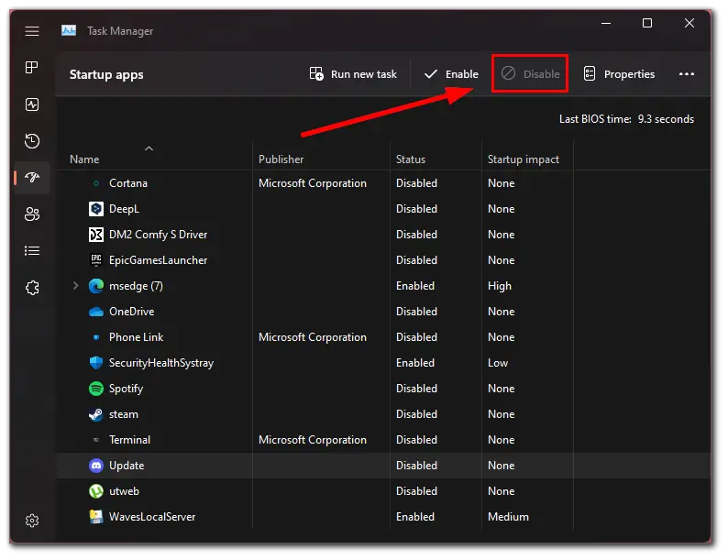The width and height of the screenshot is (728, 560).
Task: Sort by the Startup impact column header
Action: tap(524, 159)
